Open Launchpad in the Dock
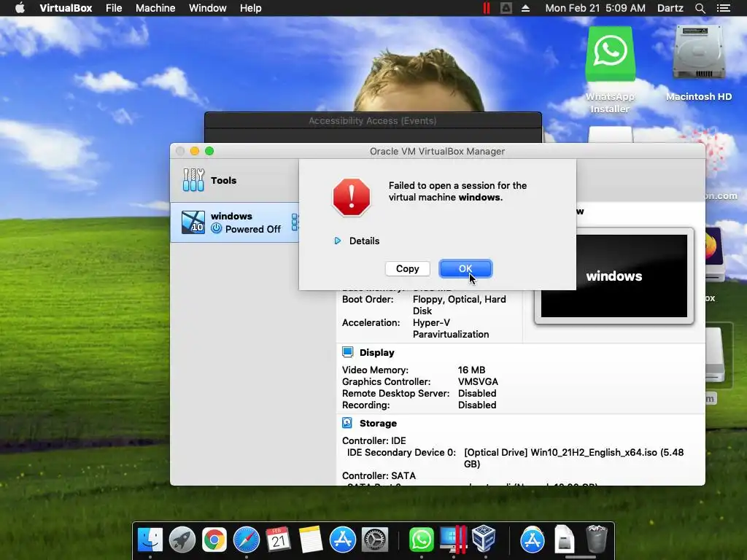This screenshot has width=747, height=560. click(x=182, y=540)
